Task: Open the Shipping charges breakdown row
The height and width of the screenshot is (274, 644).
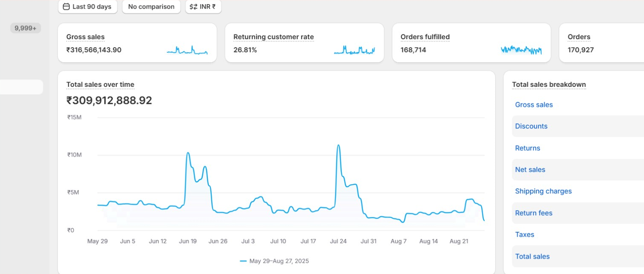Action: click(543, 191)
